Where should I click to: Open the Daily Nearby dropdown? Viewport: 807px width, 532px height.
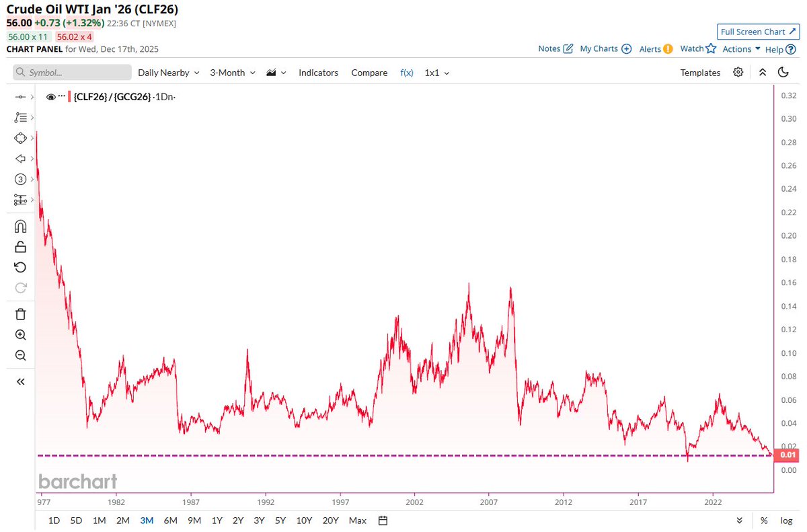point(163,72)
